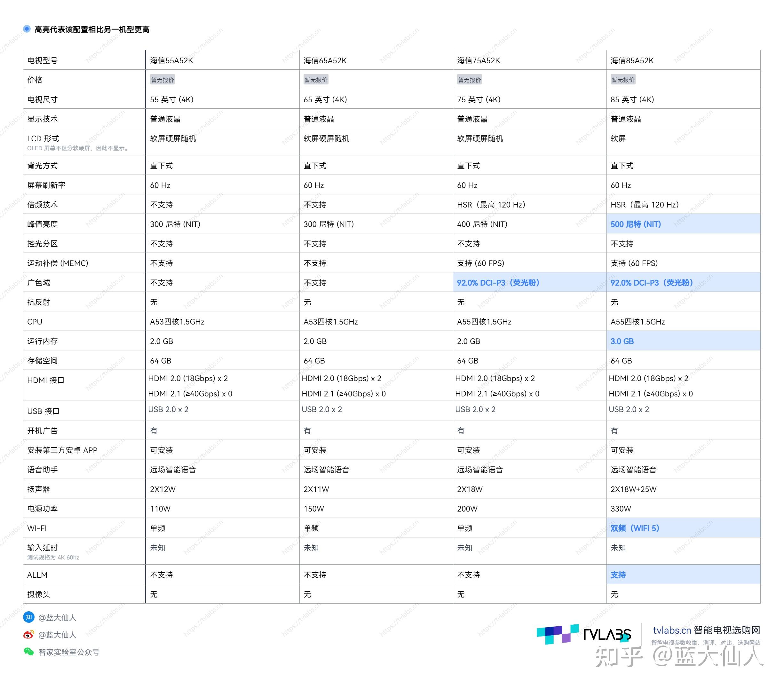
Task: Click 高亮代表该配置相比另一机型更高 legend text
Action: [x=92, y=29]
